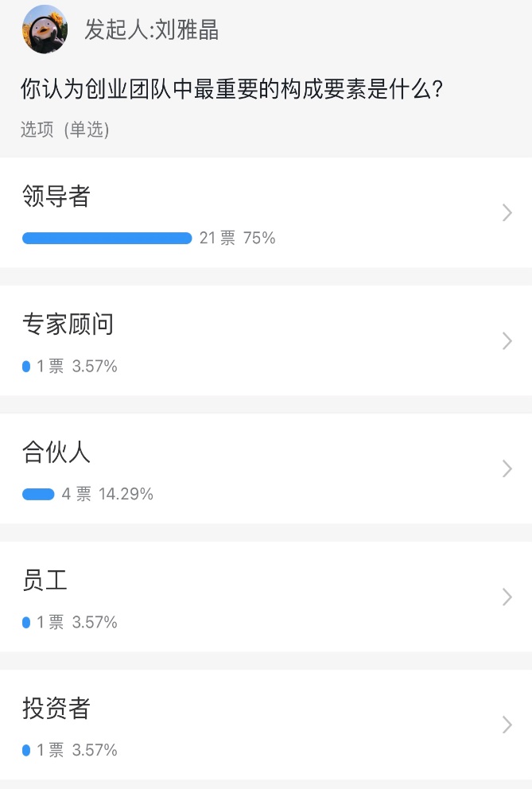Open the 领导者 option chevron arrow

(x=507, y=212)
